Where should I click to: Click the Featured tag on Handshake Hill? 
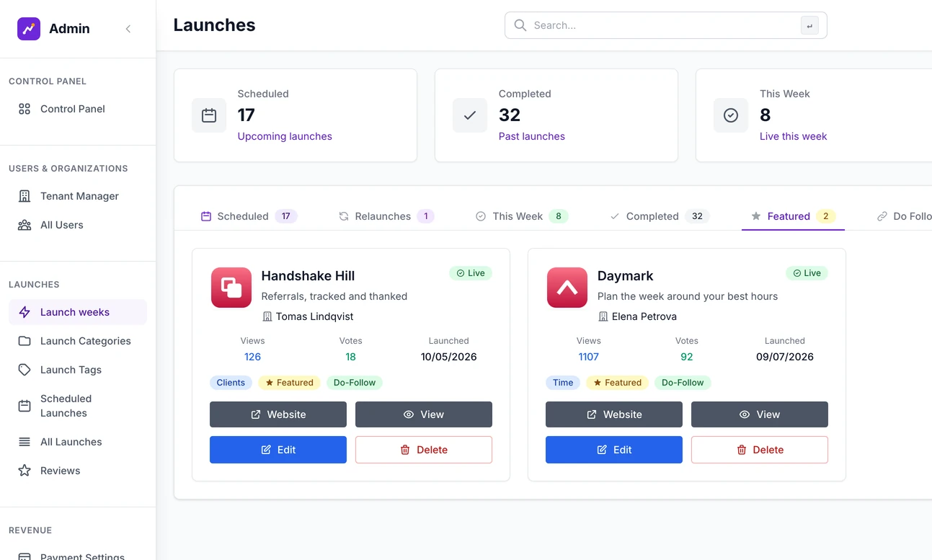[x=289, y=383]
